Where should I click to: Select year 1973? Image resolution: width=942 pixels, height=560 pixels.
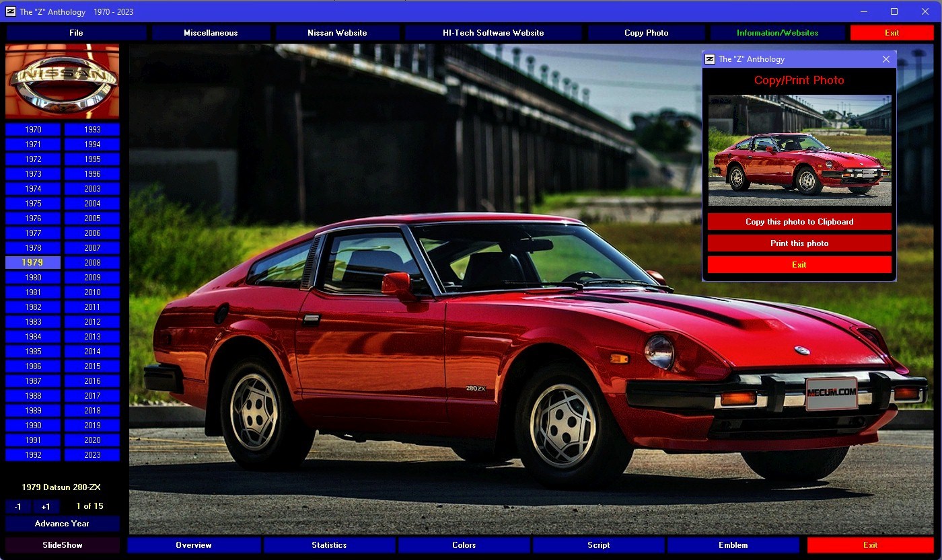click(x=33, y=174)
